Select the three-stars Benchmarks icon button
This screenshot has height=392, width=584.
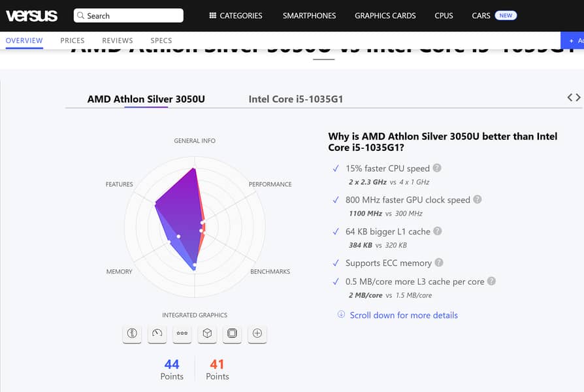pyautogui.click(x=182, y=333)
